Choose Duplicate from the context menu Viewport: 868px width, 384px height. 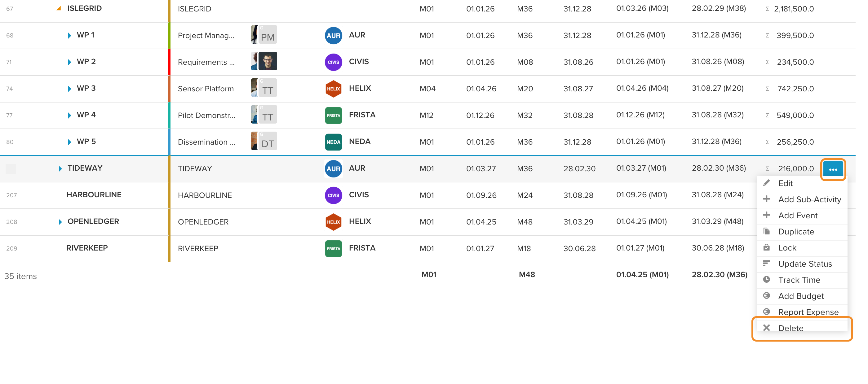[802, 232]
